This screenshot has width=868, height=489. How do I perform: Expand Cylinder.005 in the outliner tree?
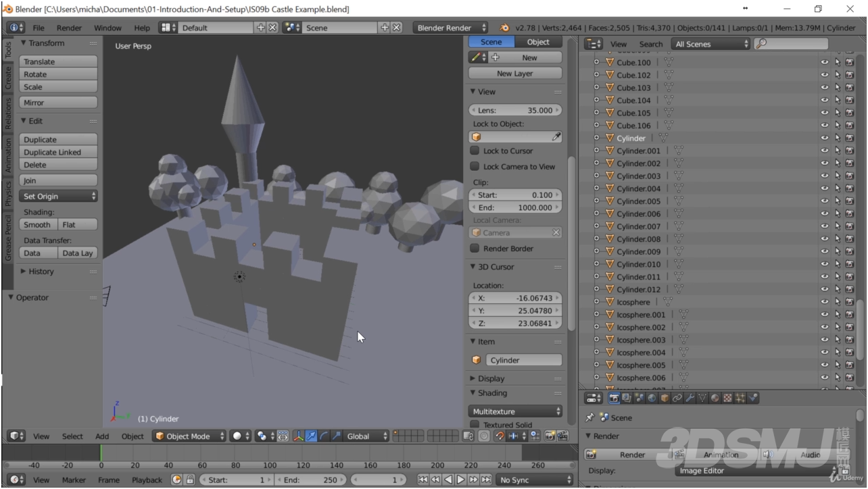click(x=596, y=201)
